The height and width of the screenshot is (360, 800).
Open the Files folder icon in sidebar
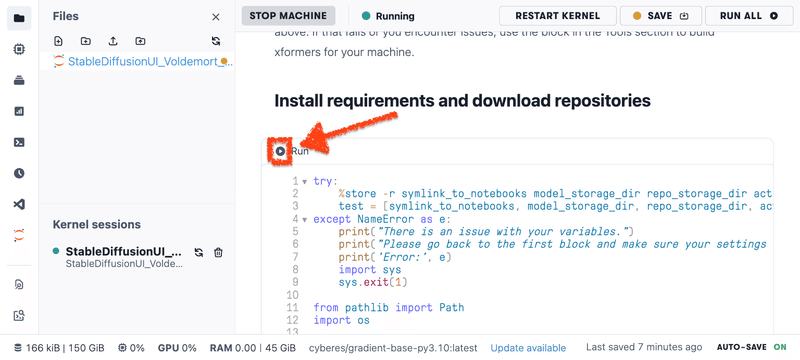click(19, 18)
